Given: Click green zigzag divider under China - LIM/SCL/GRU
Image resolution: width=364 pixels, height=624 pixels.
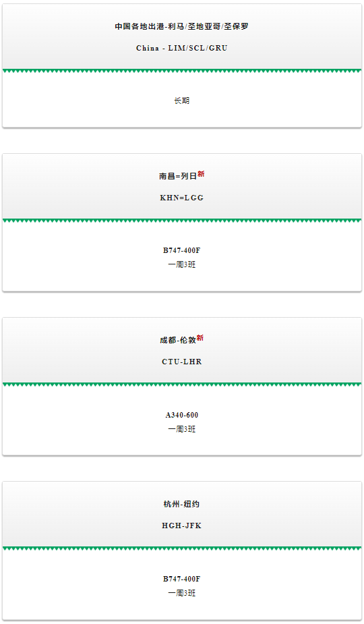Looking at the screenshot, I should point(182,72).
